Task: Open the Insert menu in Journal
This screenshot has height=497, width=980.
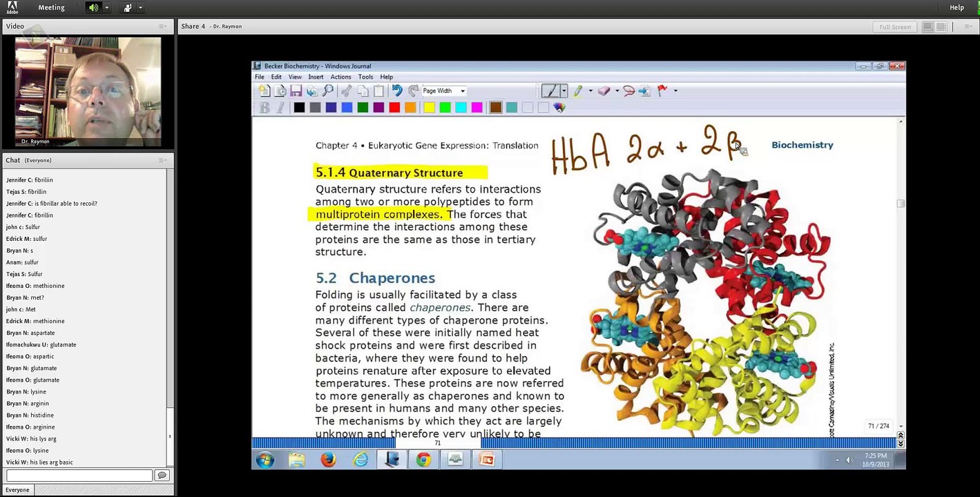Action: [x=316, y=77]
